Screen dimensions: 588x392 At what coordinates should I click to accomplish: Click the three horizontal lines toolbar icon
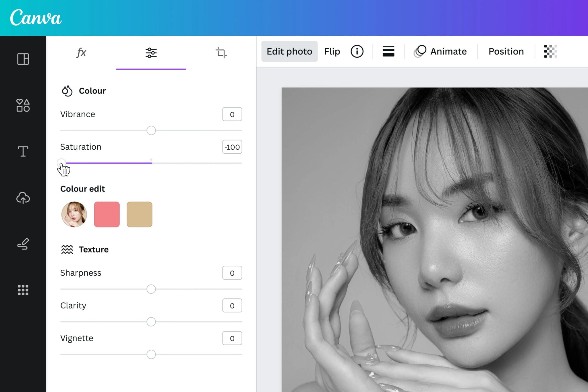(x=388, y=51)
